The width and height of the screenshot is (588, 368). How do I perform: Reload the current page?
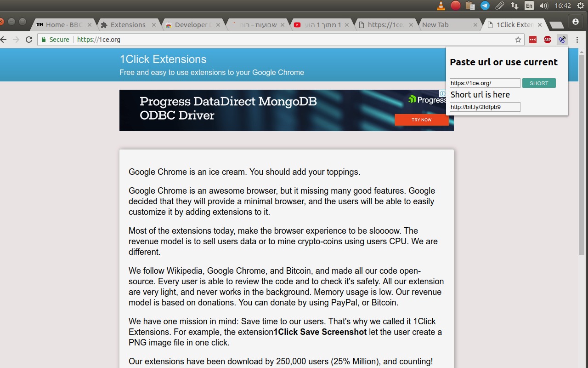(x=28, y=40)
